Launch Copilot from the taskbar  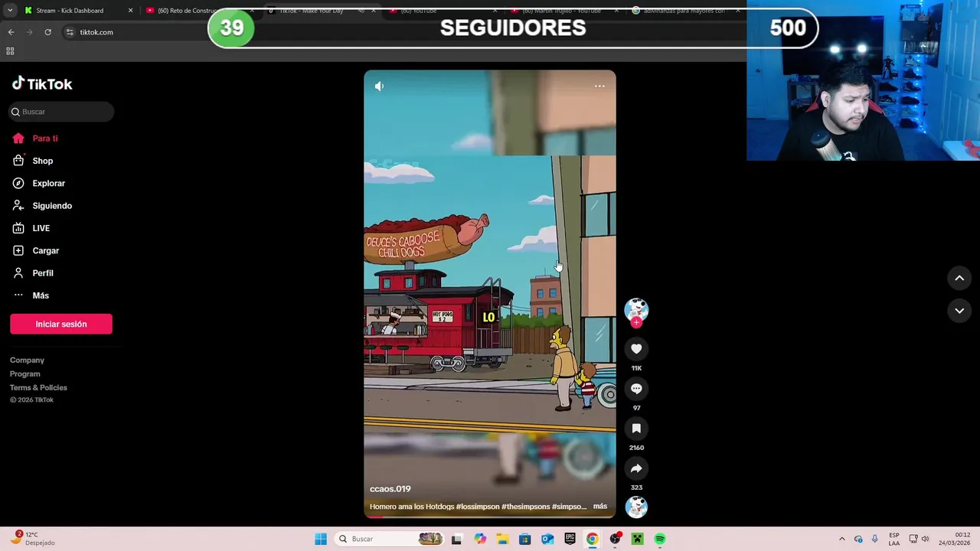[x=480, y=539]
